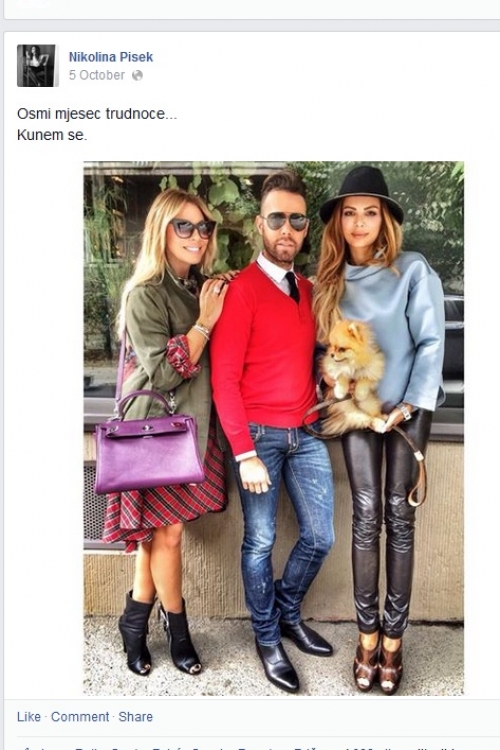Click the Nikolina Pisek name link
This screenshot has height=750, width=500.
tap(111, 57)
